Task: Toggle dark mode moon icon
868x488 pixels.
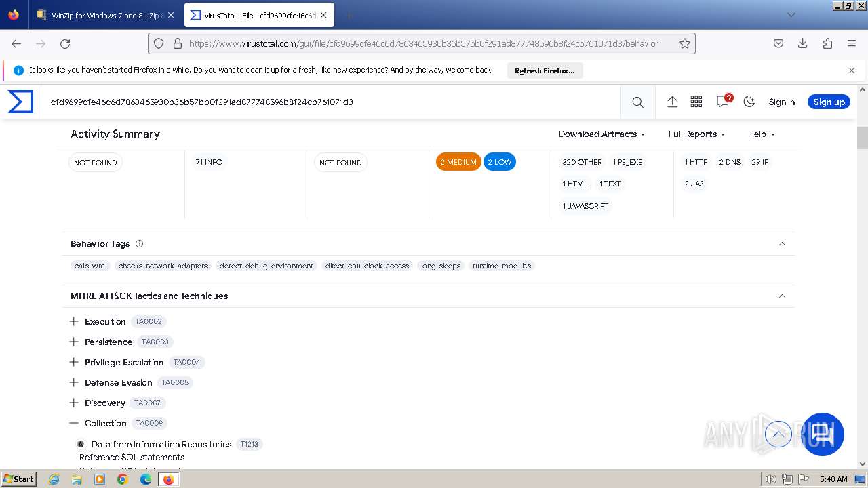Action: coord(749,102)
